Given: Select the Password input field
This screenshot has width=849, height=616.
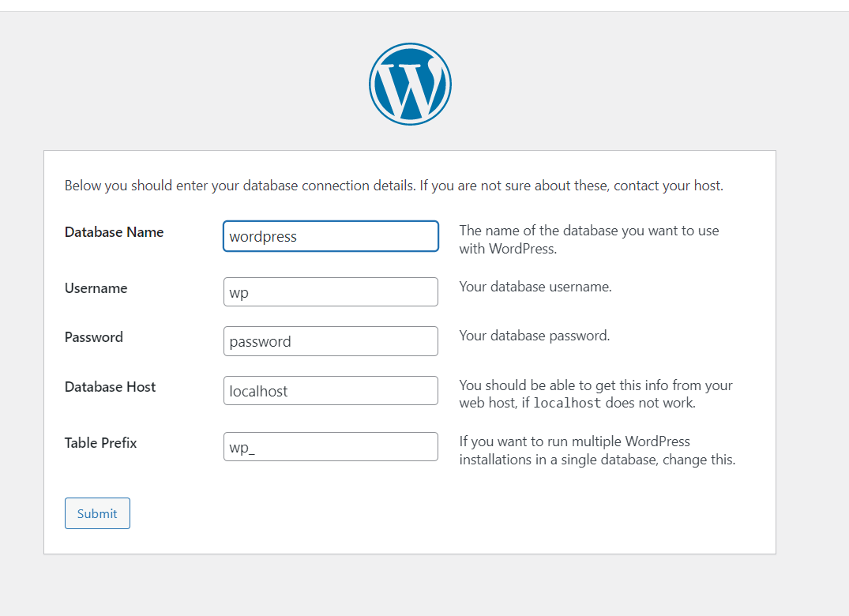Looking at the screenshot, I should tap(330, 341).
